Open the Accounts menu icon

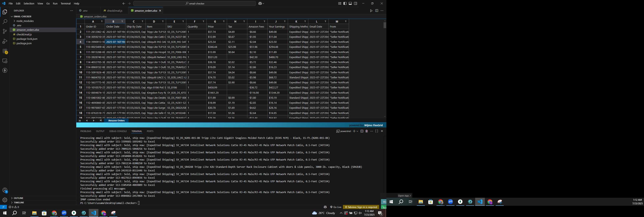(5, 190)
